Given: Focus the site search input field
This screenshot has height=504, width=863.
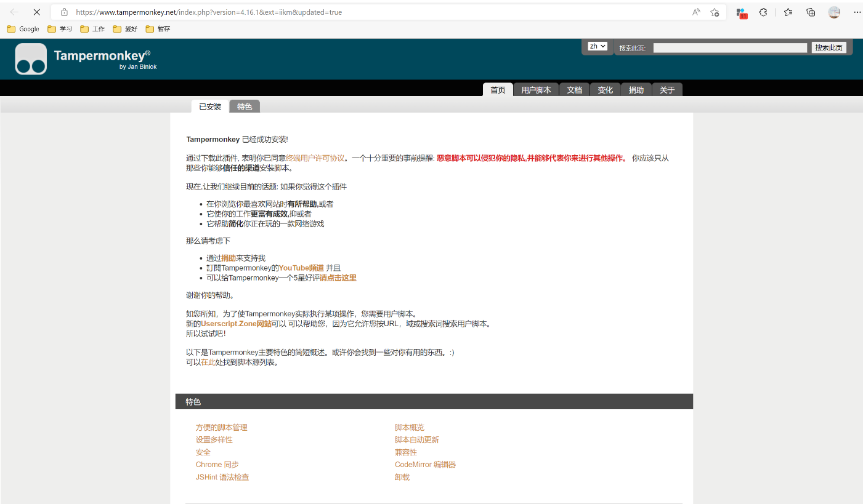Looking at the screenshot, I should pos(730,47).
